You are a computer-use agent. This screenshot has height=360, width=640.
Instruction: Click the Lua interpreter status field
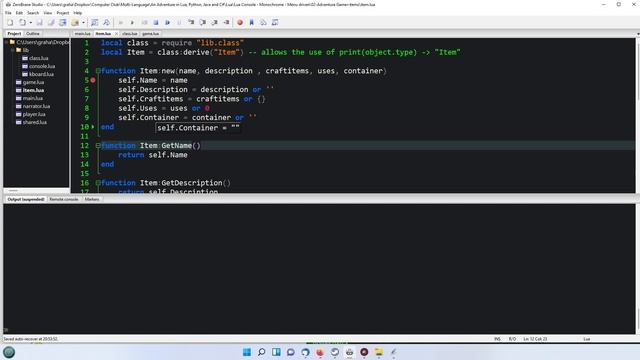point(587,339)
